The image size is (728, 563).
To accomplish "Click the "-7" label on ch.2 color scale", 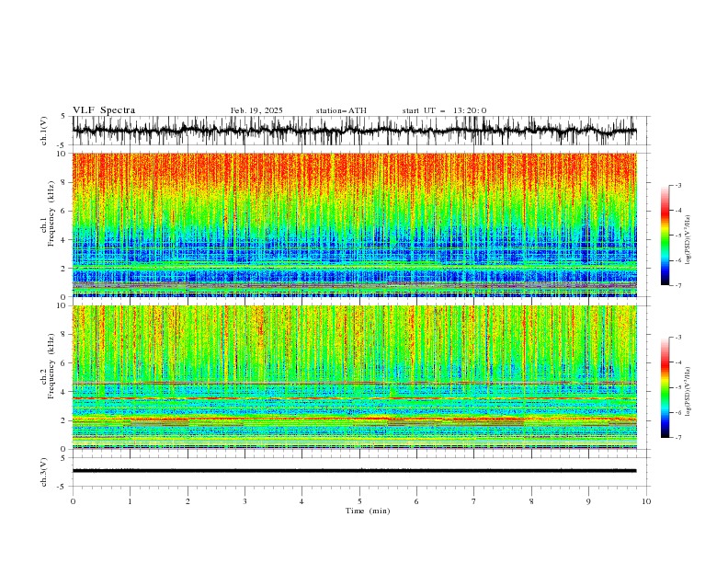I will click(677, 438).
